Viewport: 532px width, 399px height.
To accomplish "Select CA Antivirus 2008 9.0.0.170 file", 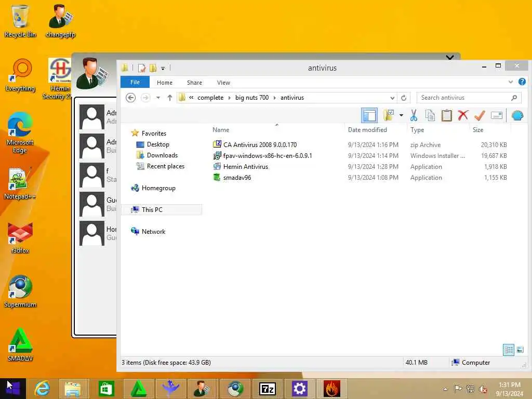I will click(x=260, y=144).
